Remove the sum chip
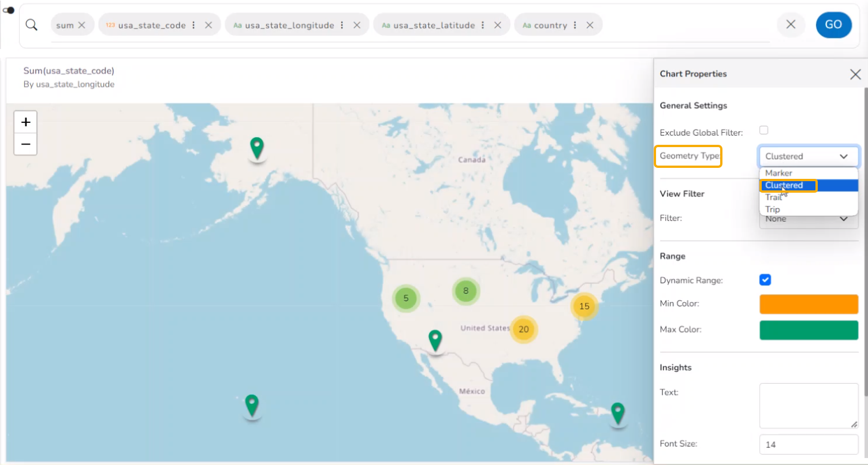Viewport: 868px width, 465px height. [x=81, y=25]
